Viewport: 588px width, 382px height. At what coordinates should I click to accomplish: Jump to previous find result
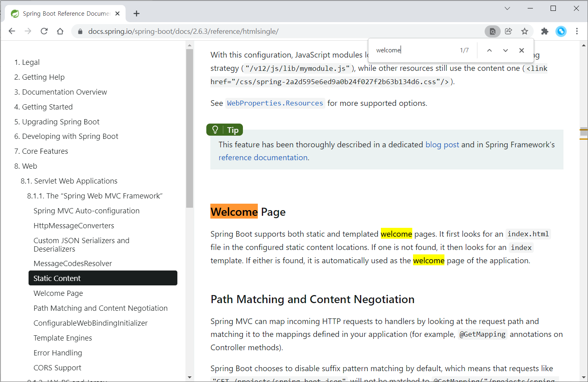click(489, 50)
